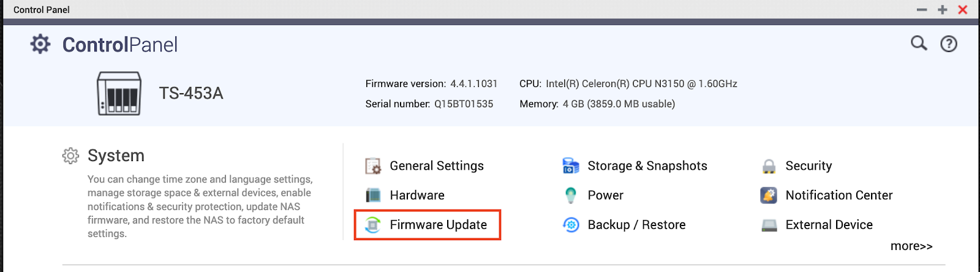Select the System category heading
This screenshot has width=980, height=272.
tap(116, 156)
